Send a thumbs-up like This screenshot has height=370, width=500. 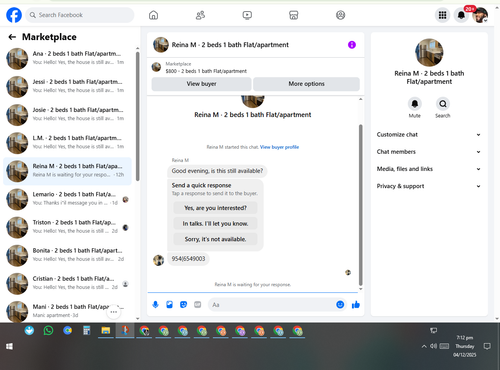click(x=356, y=304)
